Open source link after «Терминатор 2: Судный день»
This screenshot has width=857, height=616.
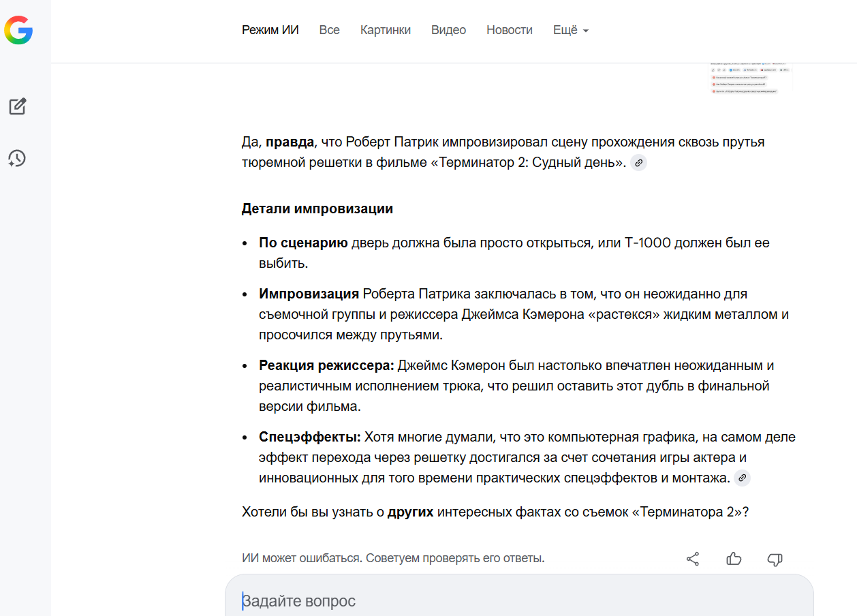(x=638, y=163)
